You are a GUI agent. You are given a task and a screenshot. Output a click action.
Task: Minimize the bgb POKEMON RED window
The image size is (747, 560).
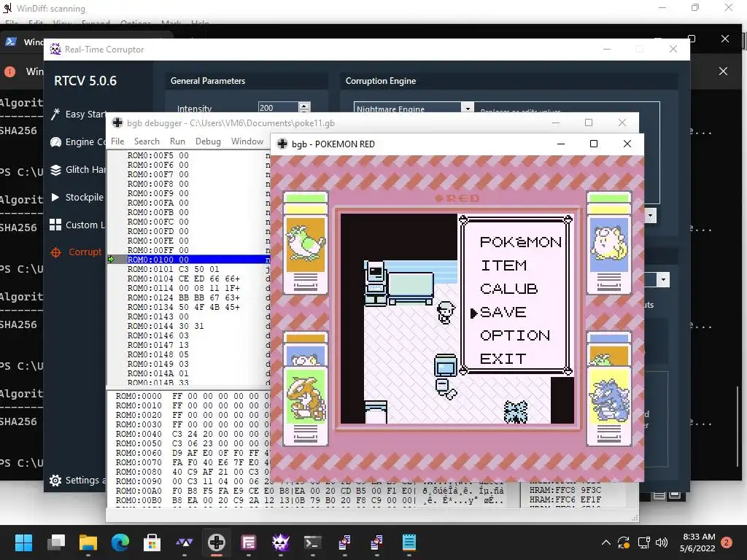(561, 144)
